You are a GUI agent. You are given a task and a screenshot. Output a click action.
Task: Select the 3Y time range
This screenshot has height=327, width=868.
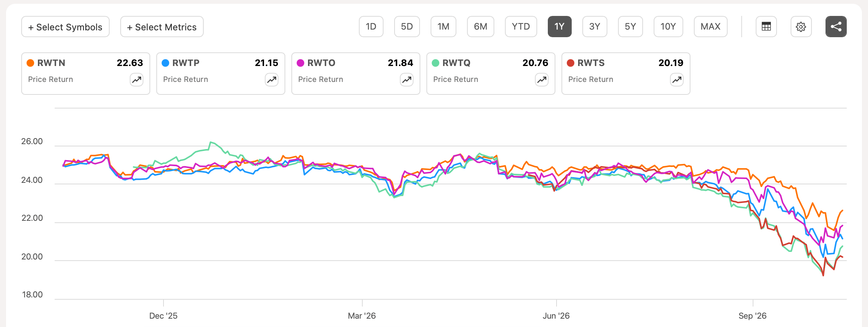(x=594, y=27)
